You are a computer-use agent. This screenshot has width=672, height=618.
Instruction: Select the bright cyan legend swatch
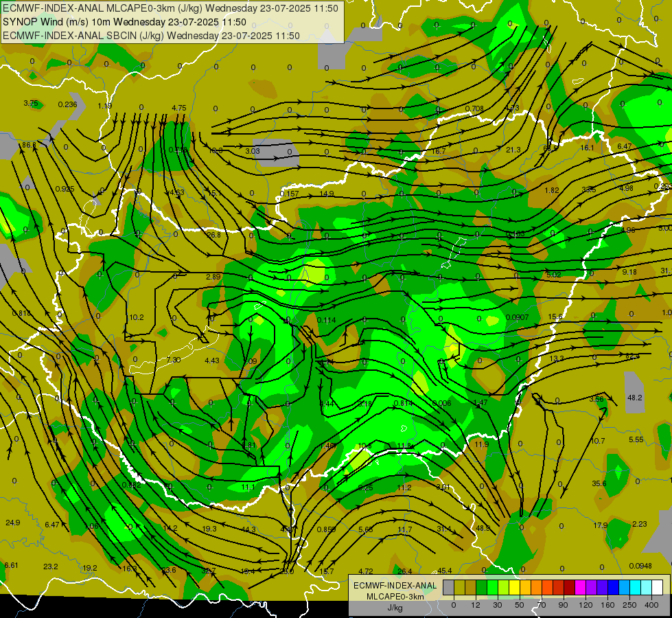(x=635, y=588)
